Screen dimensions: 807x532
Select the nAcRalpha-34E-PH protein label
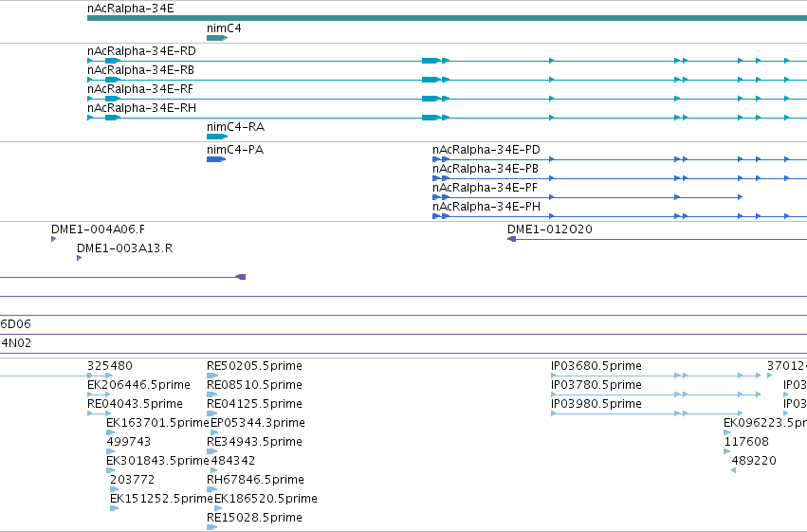(486, 207)
